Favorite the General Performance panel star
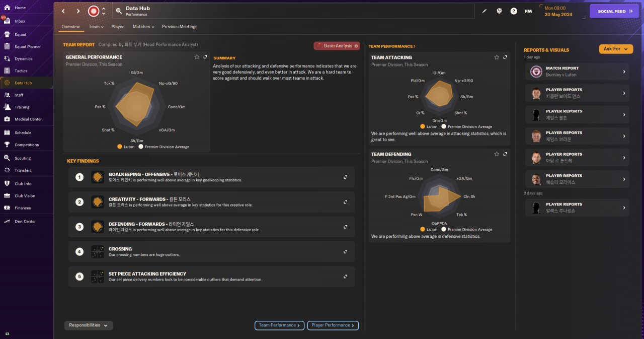The width and height of the screenshot is (644, 339). 197,57
